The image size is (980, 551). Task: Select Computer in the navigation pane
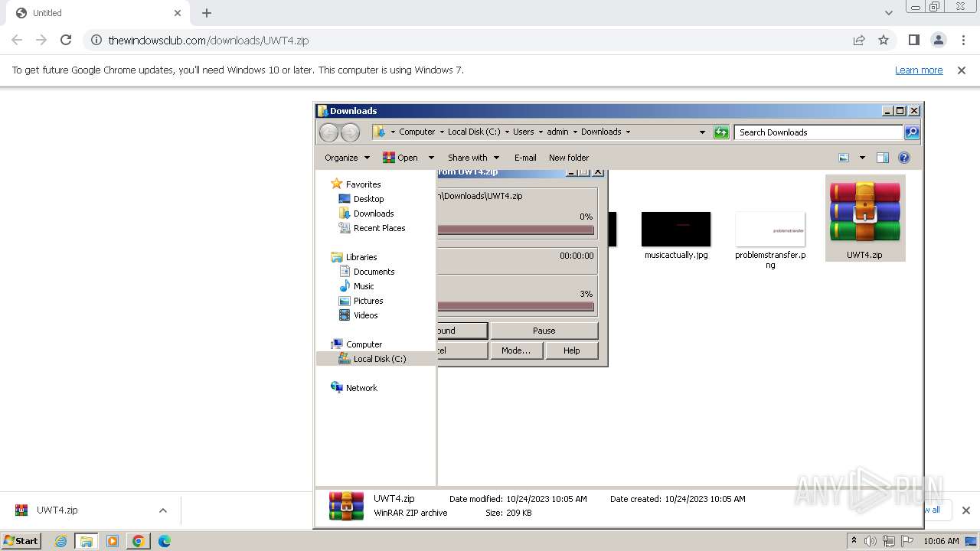click(x=364, y=344)
